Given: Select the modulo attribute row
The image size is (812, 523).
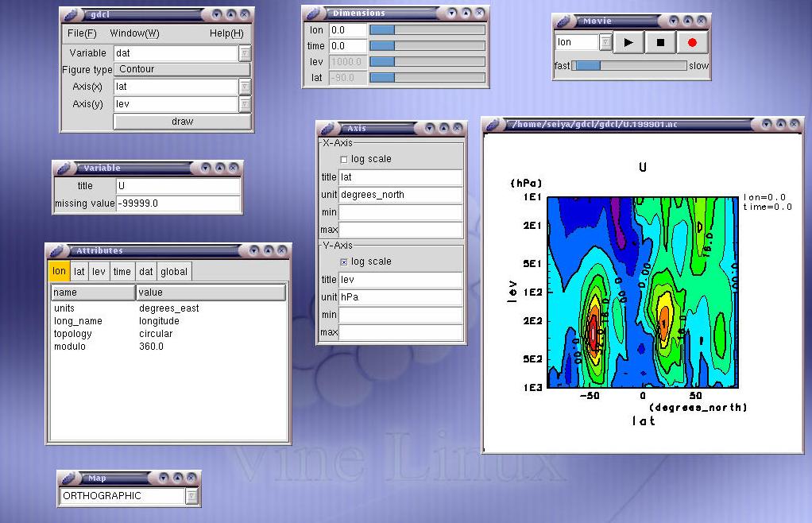Looking at the screenshot, I should pyautogui.click(x=168, y=347).
